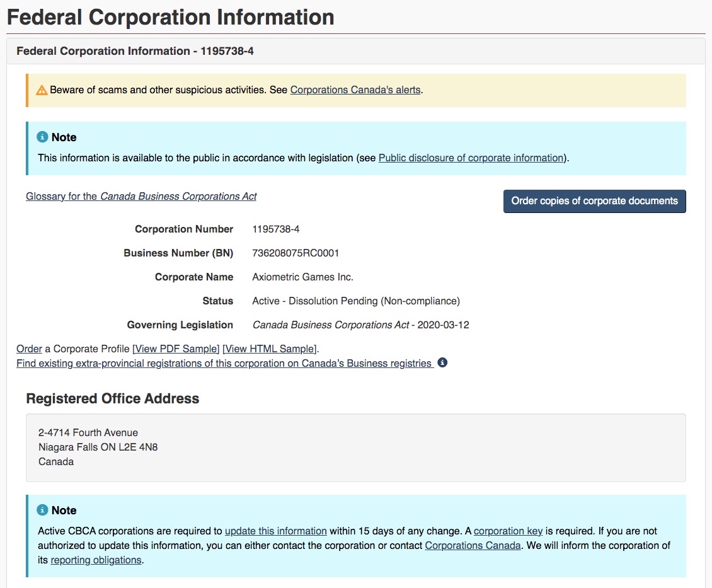
Task: Click the Registered Office Address heading
Action: coord(113,399)
